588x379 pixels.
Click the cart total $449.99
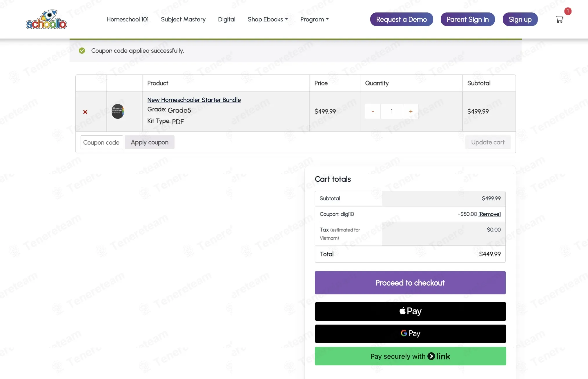[x=490, y=254]
